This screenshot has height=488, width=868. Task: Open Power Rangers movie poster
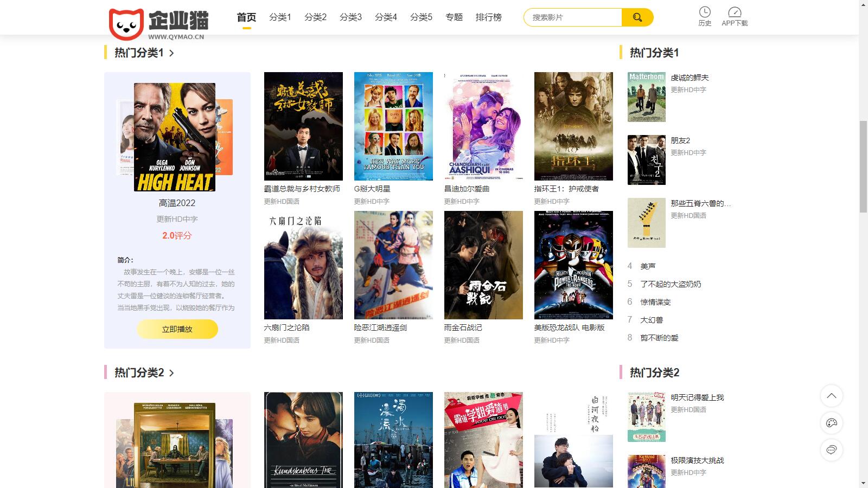point(573,265)
